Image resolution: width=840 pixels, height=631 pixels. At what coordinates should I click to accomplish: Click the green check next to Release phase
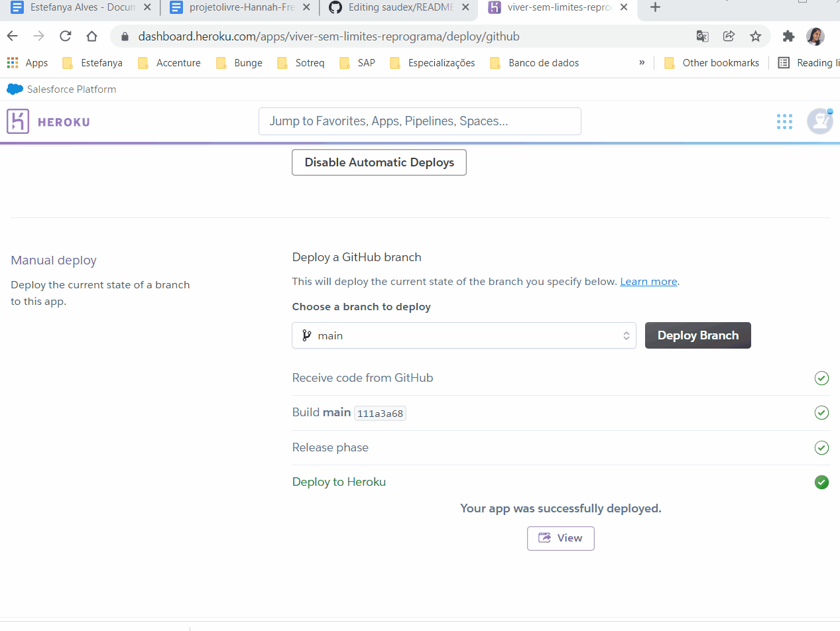(x=821, y=448)
